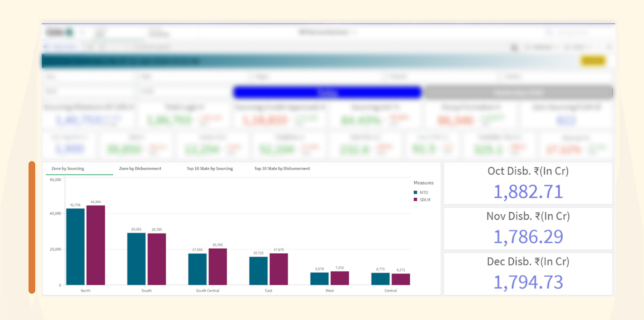The width and height of the screenshot is (644, 320).
Task: Click the MTD legend color square
Action: click(x=415, y=192)
